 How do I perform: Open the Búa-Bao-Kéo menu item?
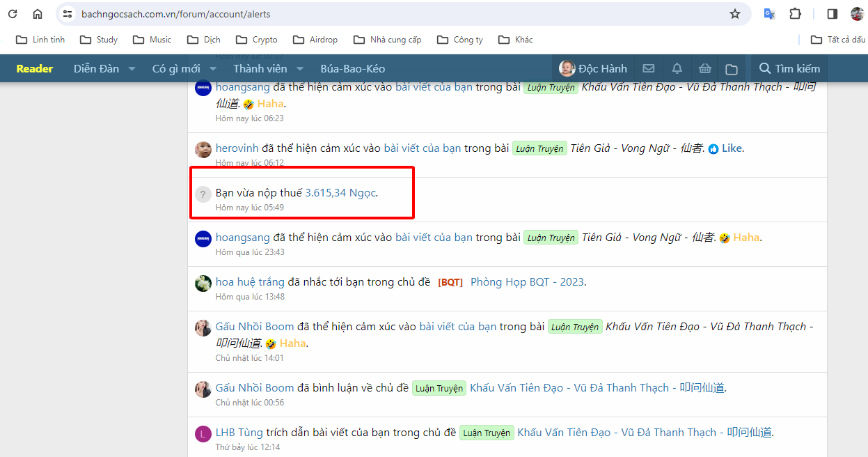coord(352,68)
